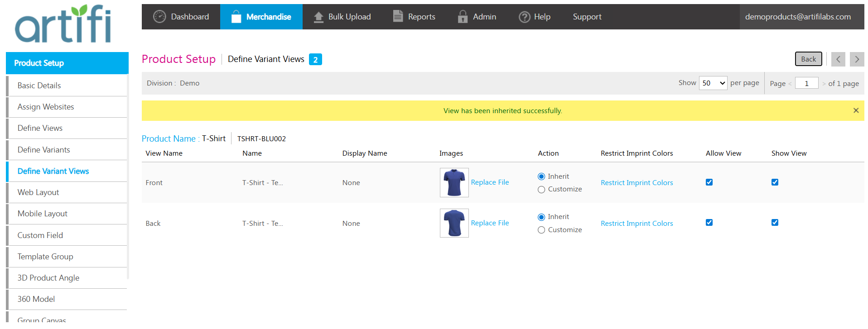This screenshot has width=868, height=329.
Task: Click 'T-Shirt - Te...' name in Front row
Action: click(262, 183)
